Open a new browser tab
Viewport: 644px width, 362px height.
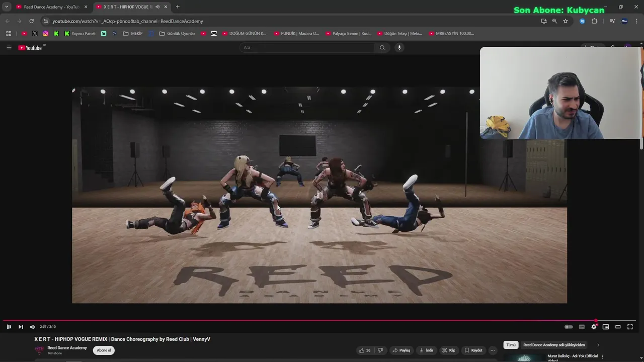click(x=178, y=7)
